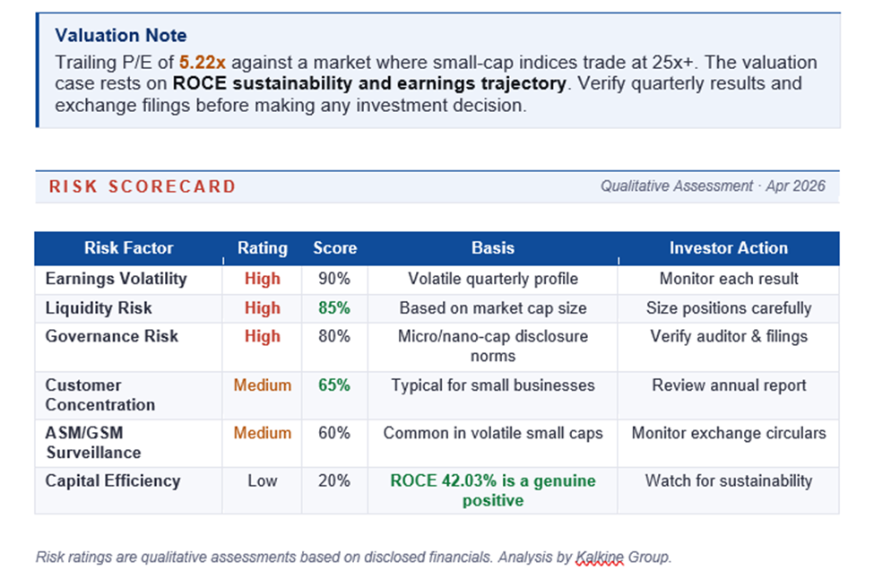Select the Basis column header

click(x=493, y=248)
